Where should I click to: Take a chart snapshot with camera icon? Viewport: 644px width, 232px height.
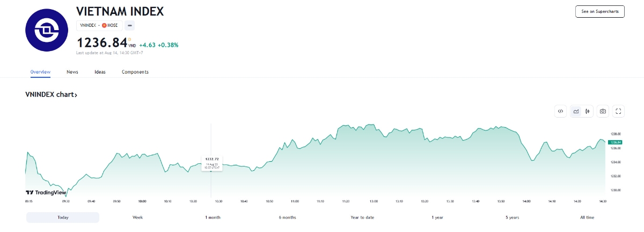point(603,111)
